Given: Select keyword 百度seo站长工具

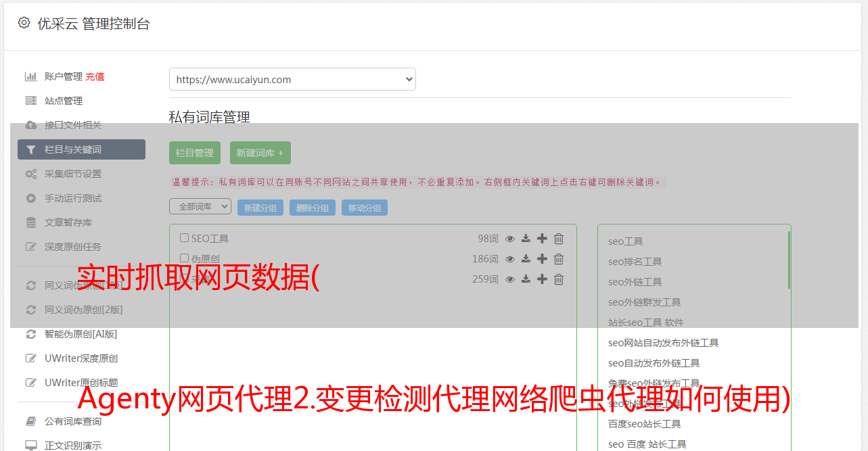Looking at the screenshot, I should pos(645,424).
